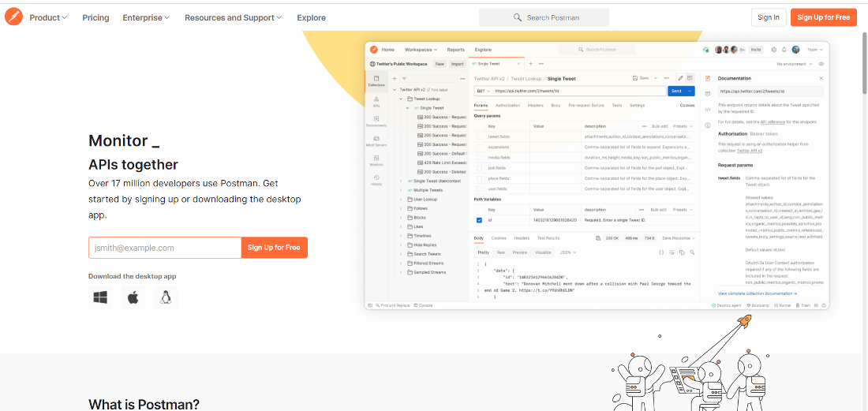Click the copy response icon
This screenshot has height=411, width=868.
682,252
